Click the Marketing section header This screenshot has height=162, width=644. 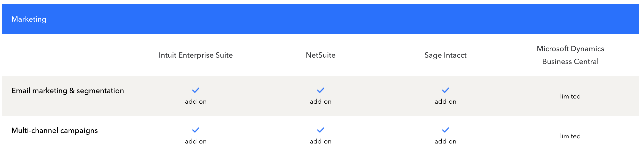29,19
